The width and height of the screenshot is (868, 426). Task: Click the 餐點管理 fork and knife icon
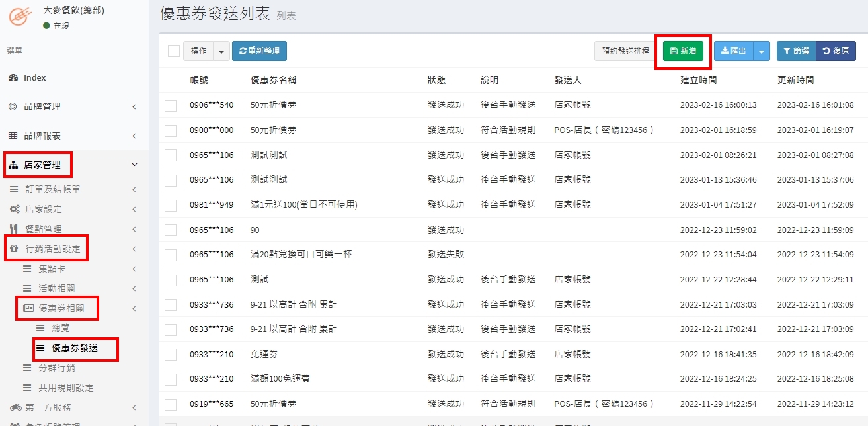point(14,229)
